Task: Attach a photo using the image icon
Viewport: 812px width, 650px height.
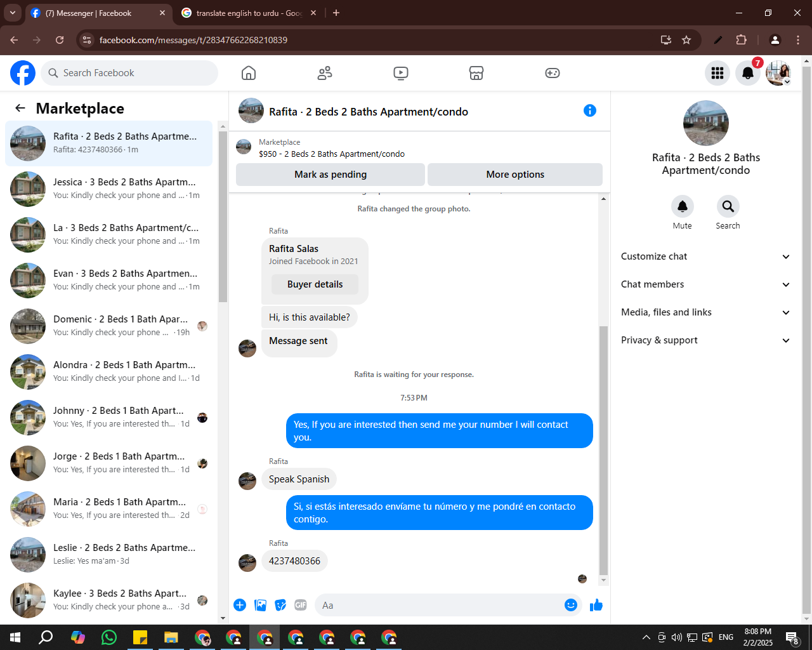Action: pyautogui.click(x=260, y=605)
